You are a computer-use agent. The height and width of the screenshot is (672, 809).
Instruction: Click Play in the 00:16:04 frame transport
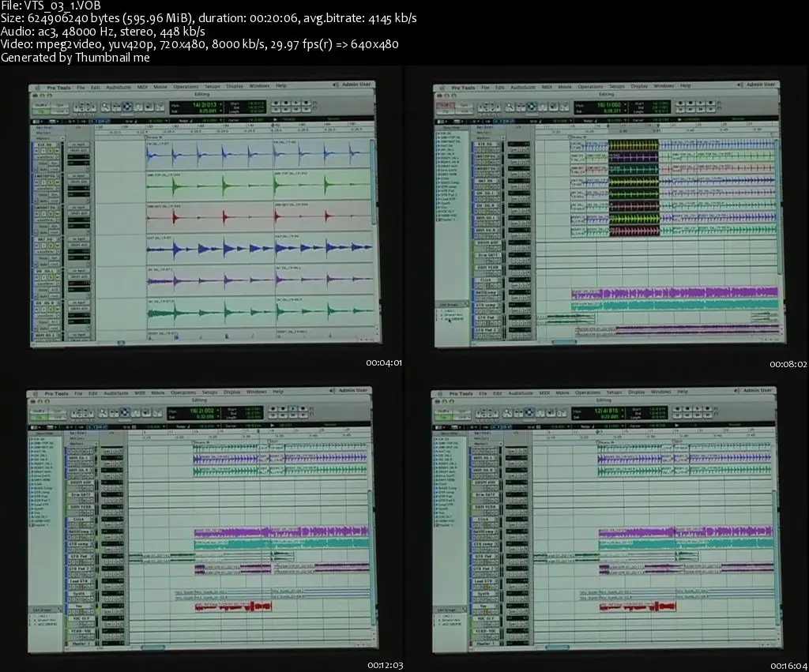pos(698,408)
